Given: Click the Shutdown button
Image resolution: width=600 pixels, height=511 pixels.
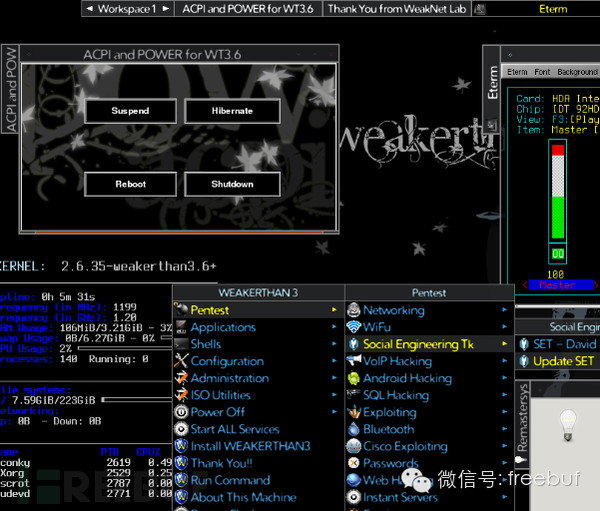Looking at the screenshot, I should [x=232, y=184].
